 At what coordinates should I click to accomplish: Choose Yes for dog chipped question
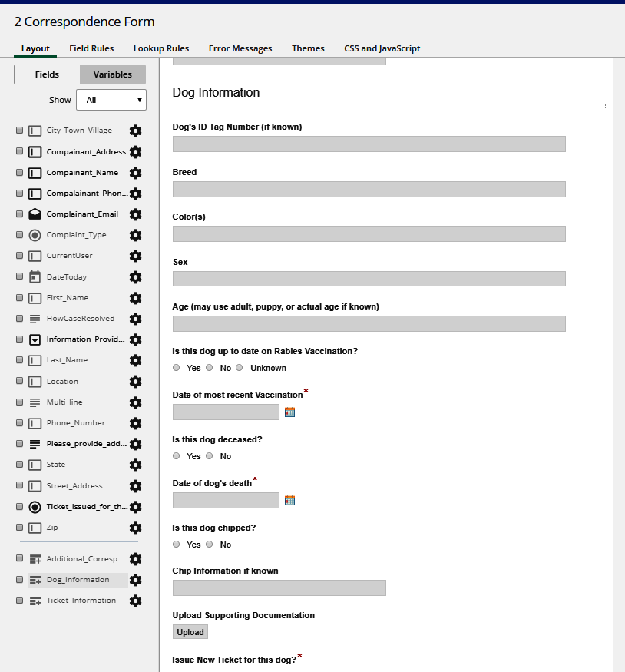177,545
